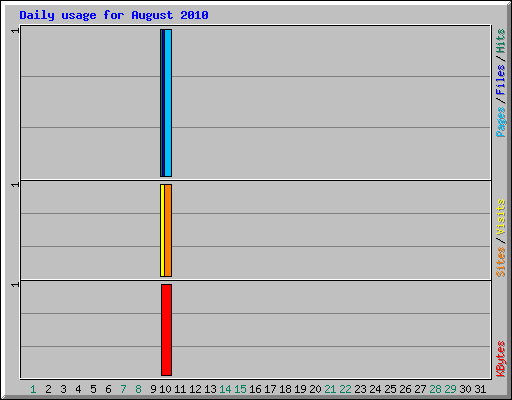The height and width of the screenshot is (400, 512).
Task: Click day label 31 on the axis
Action: (x=480, y=389)
